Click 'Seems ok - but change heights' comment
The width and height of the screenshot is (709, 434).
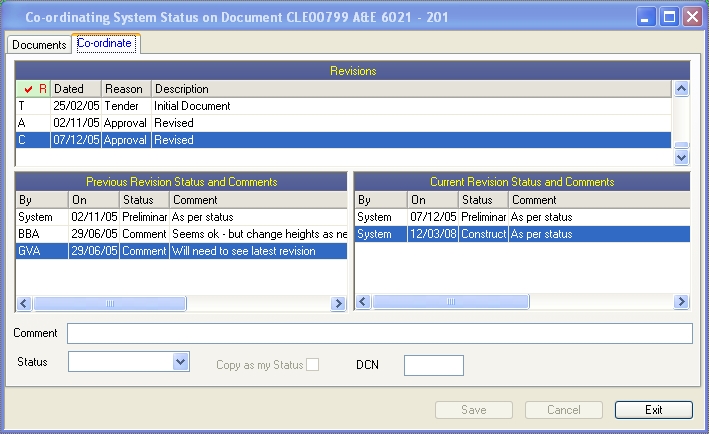point(259,234)
